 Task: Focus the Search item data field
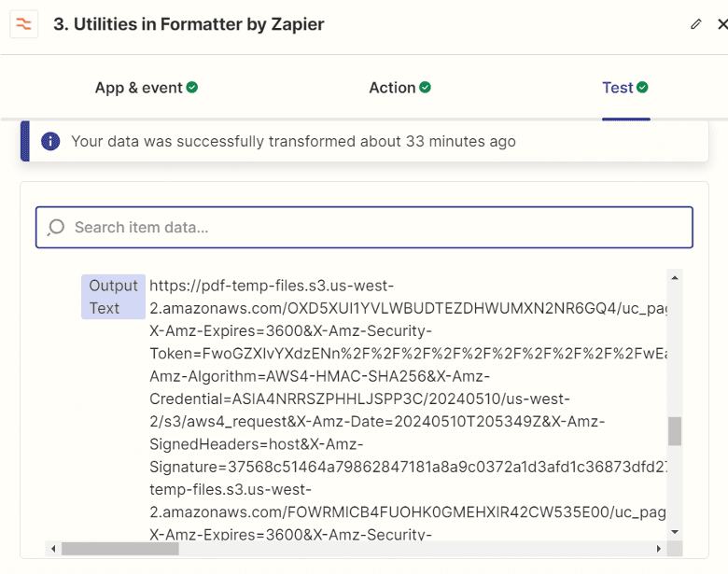(364, 227)
